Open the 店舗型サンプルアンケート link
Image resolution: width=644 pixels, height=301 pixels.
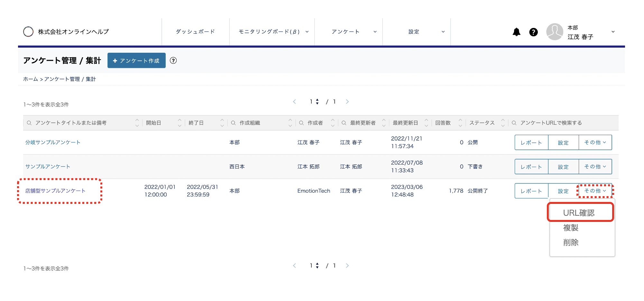coord(55,191)
